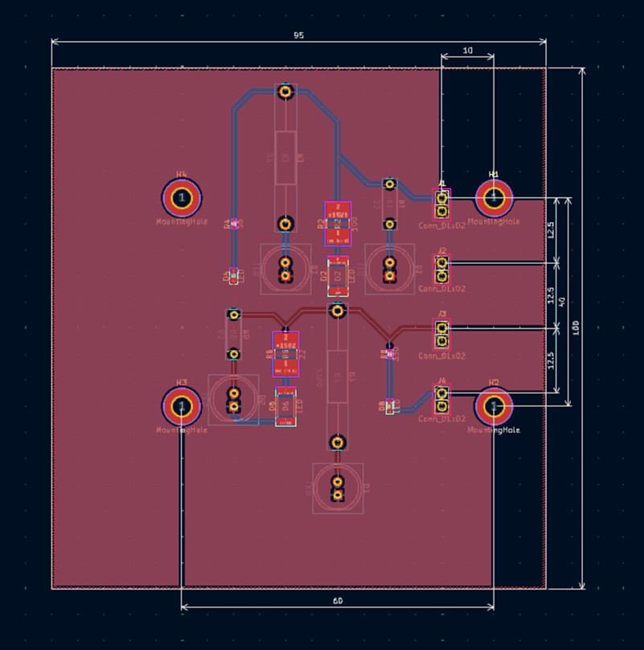This screenshot has height=650, width=644.
Task: Click top through-hole pad of tall resistor
Action: 285,92
